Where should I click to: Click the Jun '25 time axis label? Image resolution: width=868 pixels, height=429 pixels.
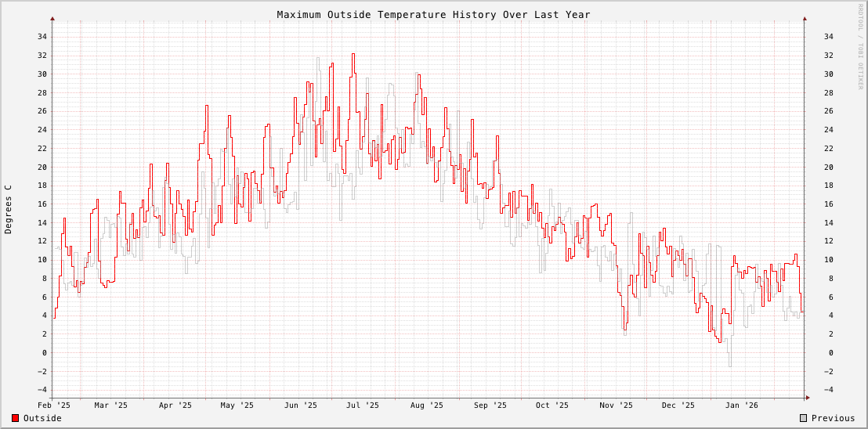tap(301, 406)
